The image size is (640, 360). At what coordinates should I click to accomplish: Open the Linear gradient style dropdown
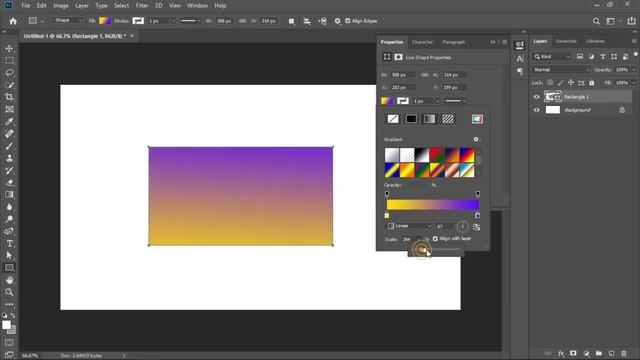coord(409,226)
